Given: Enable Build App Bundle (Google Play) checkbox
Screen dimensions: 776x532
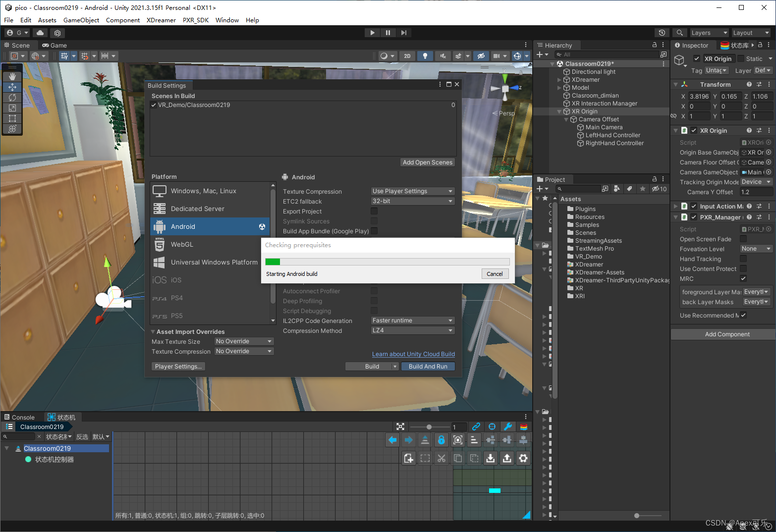Looking at the screenshot, I should (x=374, y=231).
